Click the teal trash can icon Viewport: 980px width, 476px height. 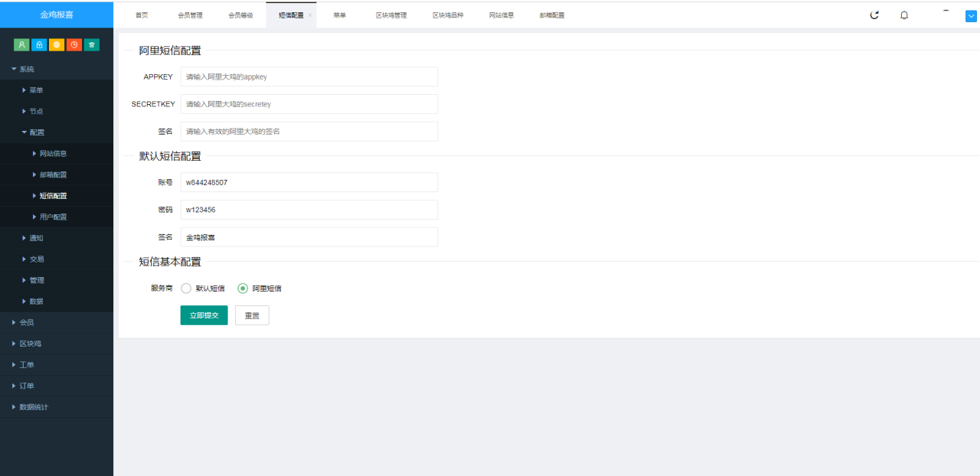[x=92, y=44]
